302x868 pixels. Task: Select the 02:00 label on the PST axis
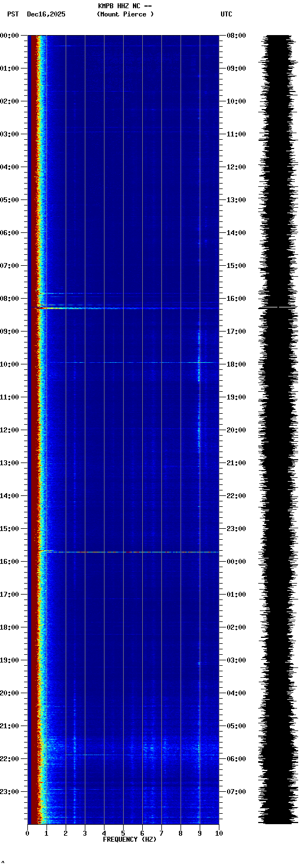(x=10, y=101)
